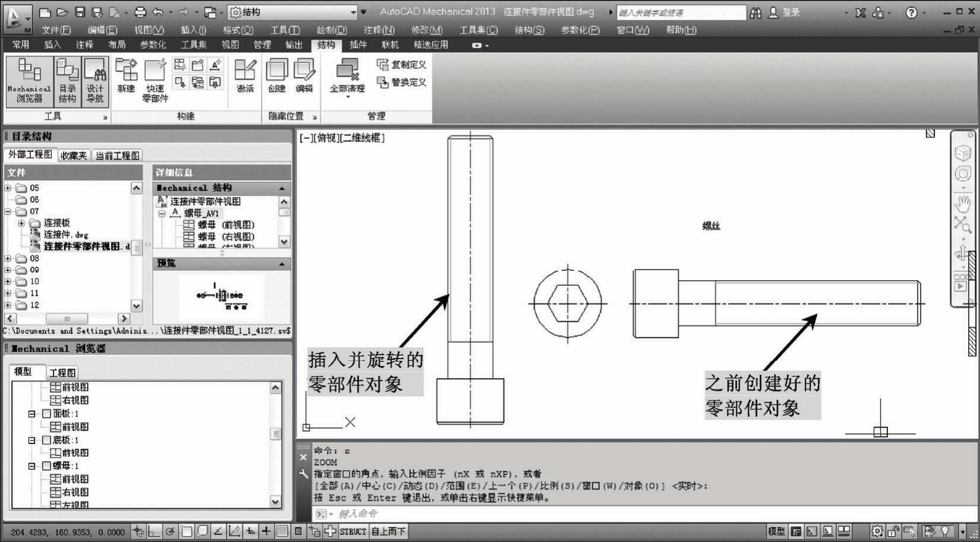The image size is (980, 542).
Task: Click the pan hand tool in navigation bar
Action: tap(962, 204)
